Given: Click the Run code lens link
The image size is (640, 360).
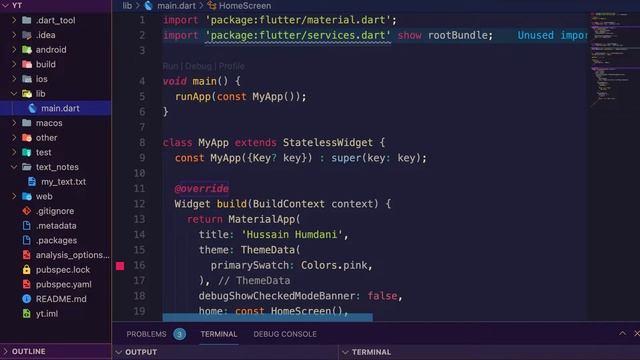Looking at the screenshot, I should tap(170, 66).
